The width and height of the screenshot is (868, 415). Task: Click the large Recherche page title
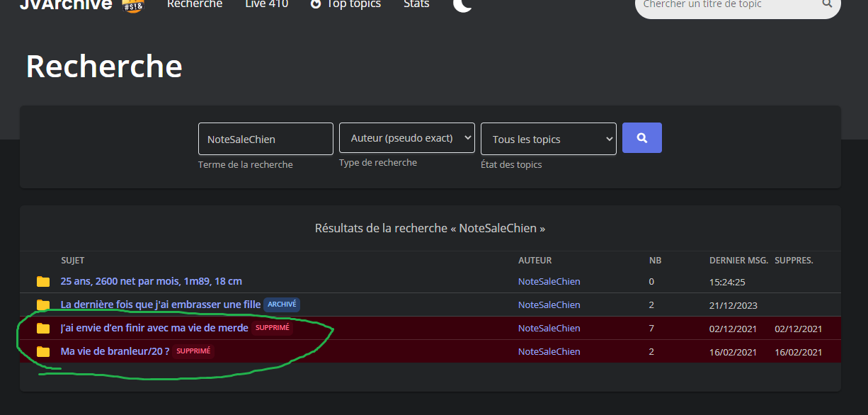tap(104, 67)
